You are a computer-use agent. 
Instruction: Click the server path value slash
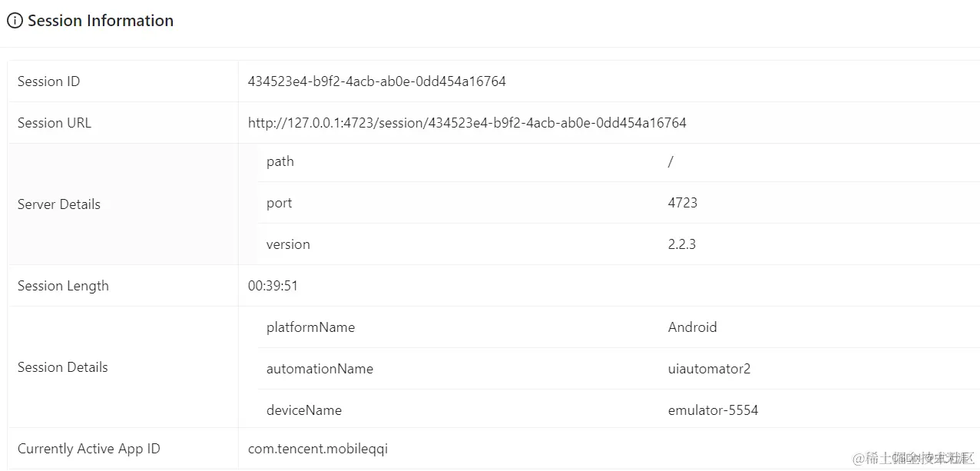[x=670, y=161]
